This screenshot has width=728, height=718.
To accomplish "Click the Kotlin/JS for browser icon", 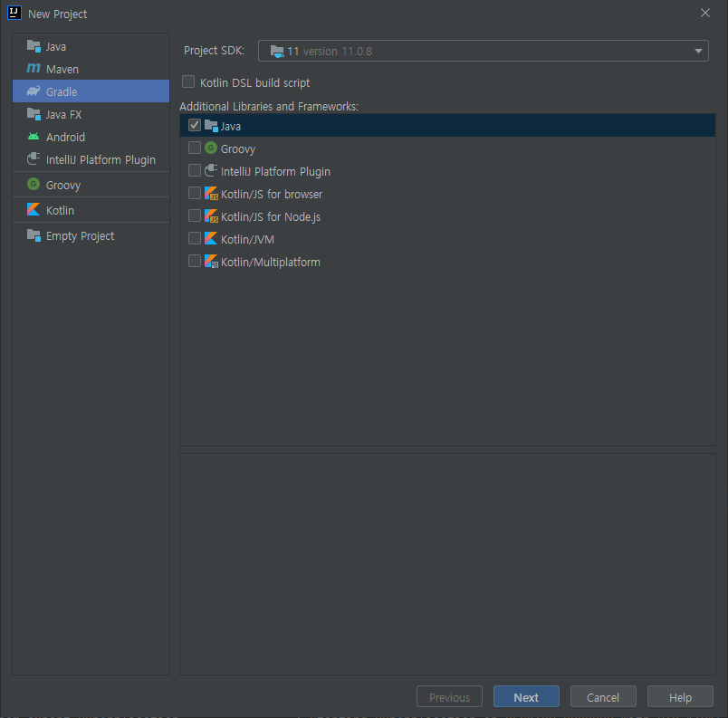I will point(211,193).
